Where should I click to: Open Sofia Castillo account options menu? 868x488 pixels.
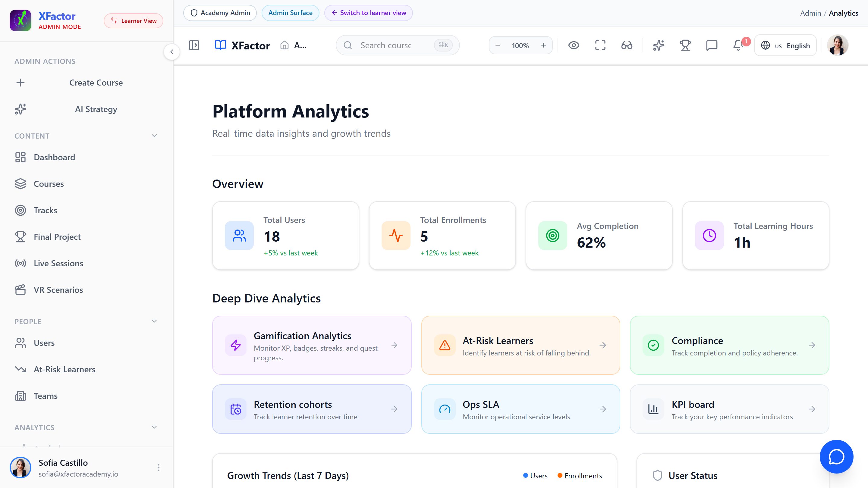[158, 468]
